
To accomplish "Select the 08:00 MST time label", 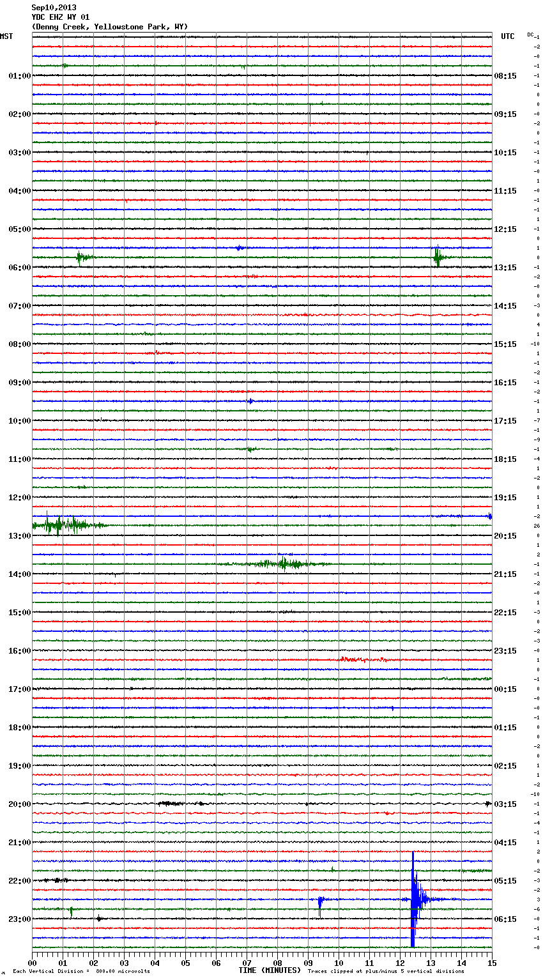I will [20, 344].
